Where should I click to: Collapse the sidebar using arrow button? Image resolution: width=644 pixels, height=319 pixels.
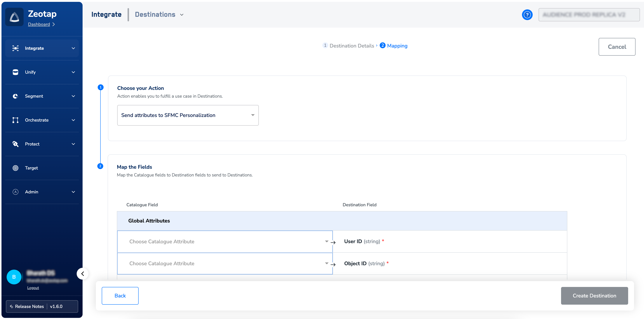point(83,274)
